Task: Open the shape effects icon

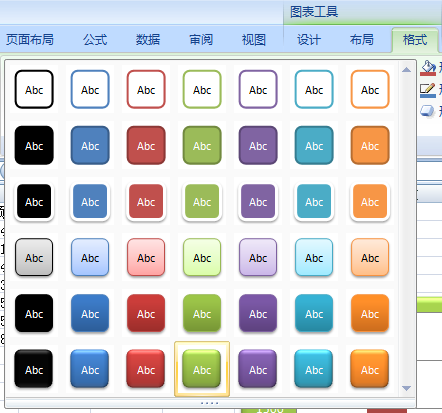Action: point(427,111)
